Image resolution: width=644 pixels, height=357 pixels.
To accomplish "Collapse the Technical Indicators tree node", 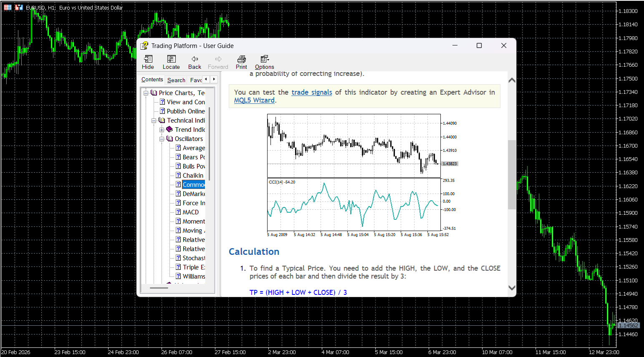I will pyautogui.click(x=154, y=121).
